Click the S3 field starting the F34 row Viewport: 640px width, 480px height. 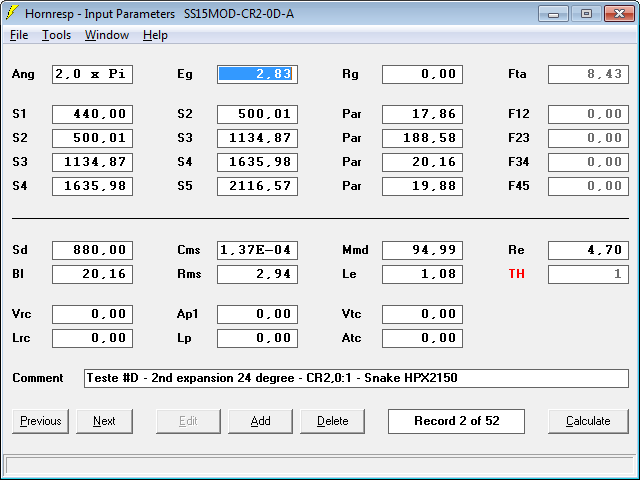(x=92, y=162)
